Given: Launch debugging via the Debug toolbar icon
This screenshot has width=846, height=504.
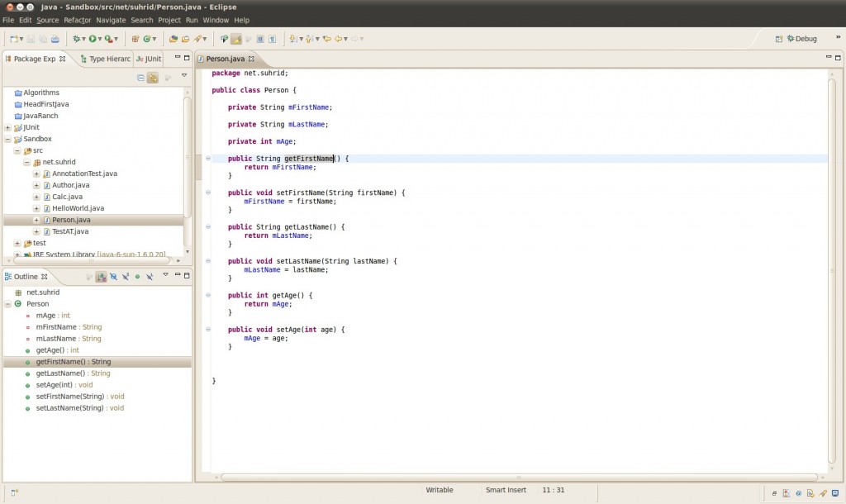Looking at the screenshot, I should click(x=77, y=39).
